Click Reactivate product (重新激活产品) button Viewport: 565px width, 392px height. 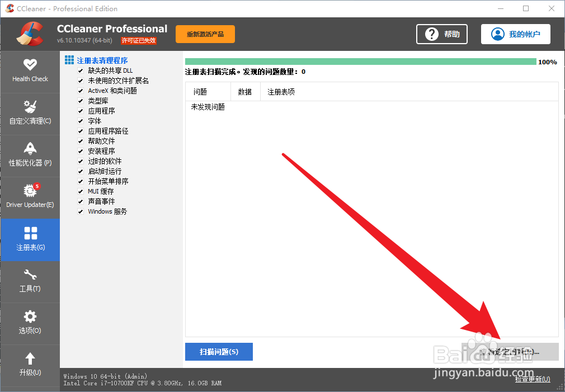[x=205, y=34]
